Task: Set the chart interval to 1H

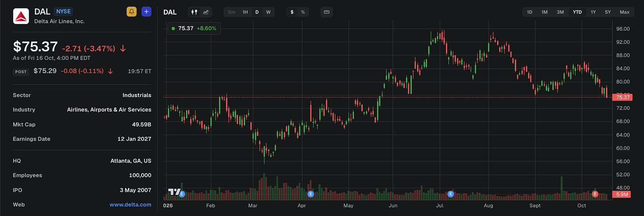Action: point(245,12)
